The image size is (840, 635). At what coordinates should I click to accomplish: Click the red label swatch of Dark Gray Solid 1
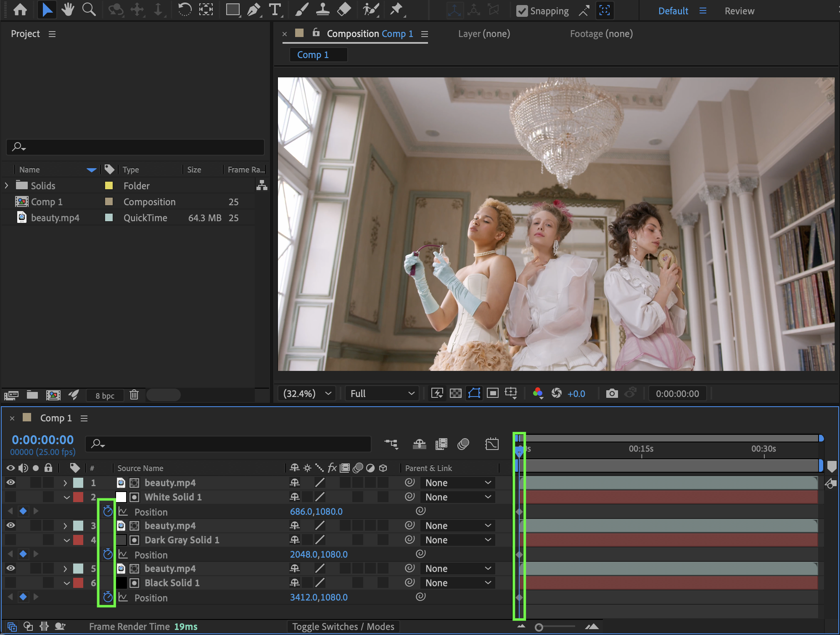coord(78,540)
